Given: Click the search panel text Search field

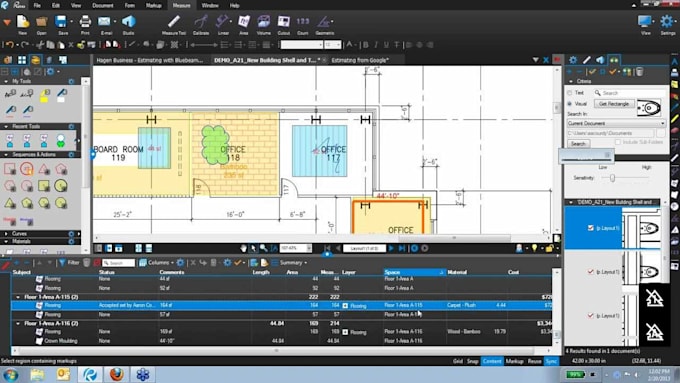Looking at the screenshot, I should [630, 93].
